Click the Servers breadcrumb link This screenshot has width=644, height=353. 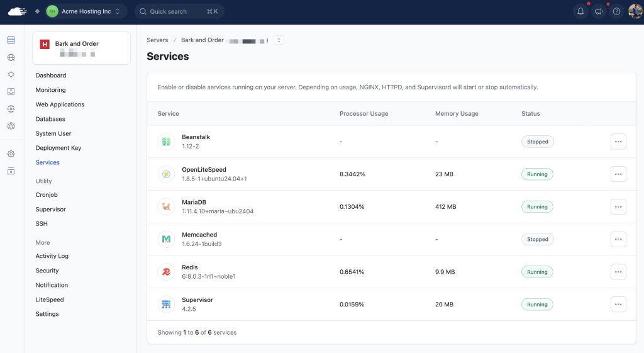pyautogui.click(x=157, y=40)
